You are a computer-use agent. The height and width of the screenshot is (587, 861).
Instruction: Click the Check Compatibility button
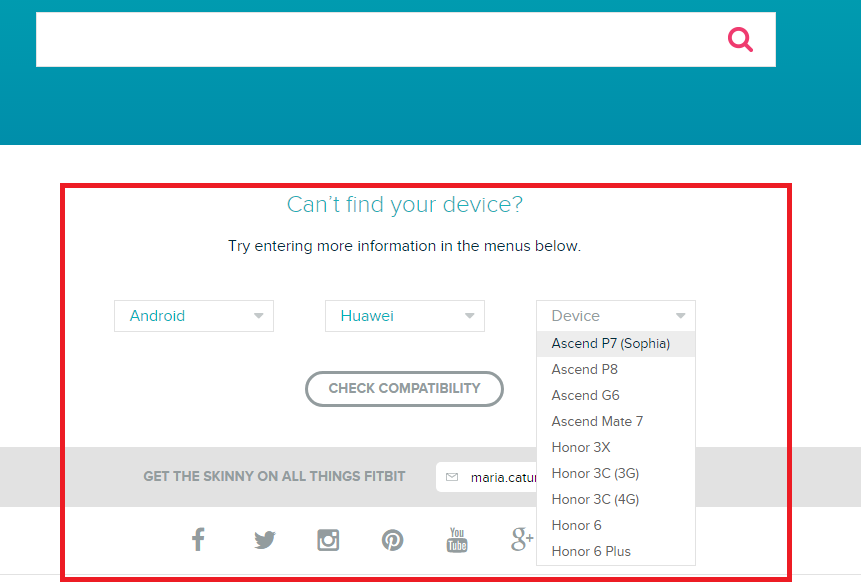(x=404, y=389)
